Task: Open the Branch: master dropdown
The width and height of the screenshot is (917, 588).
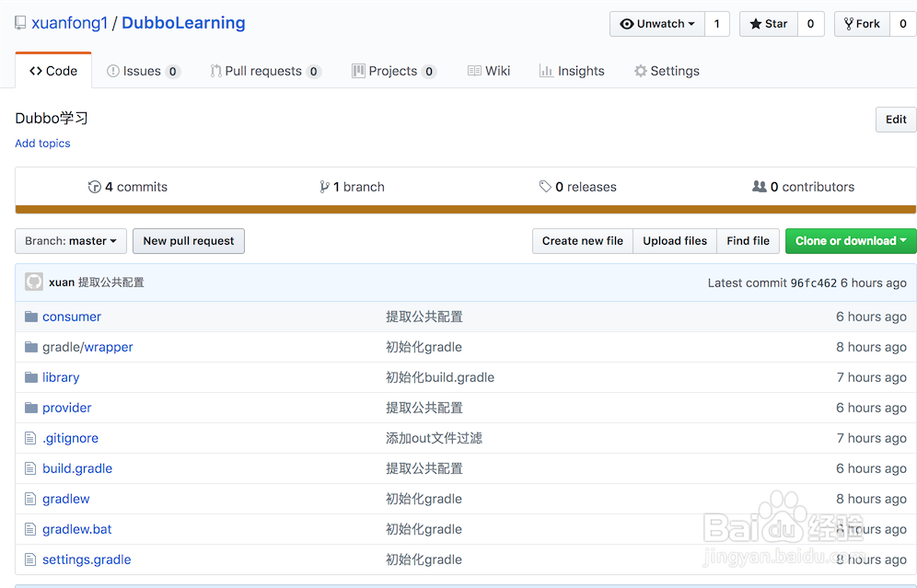Action: 70,240
